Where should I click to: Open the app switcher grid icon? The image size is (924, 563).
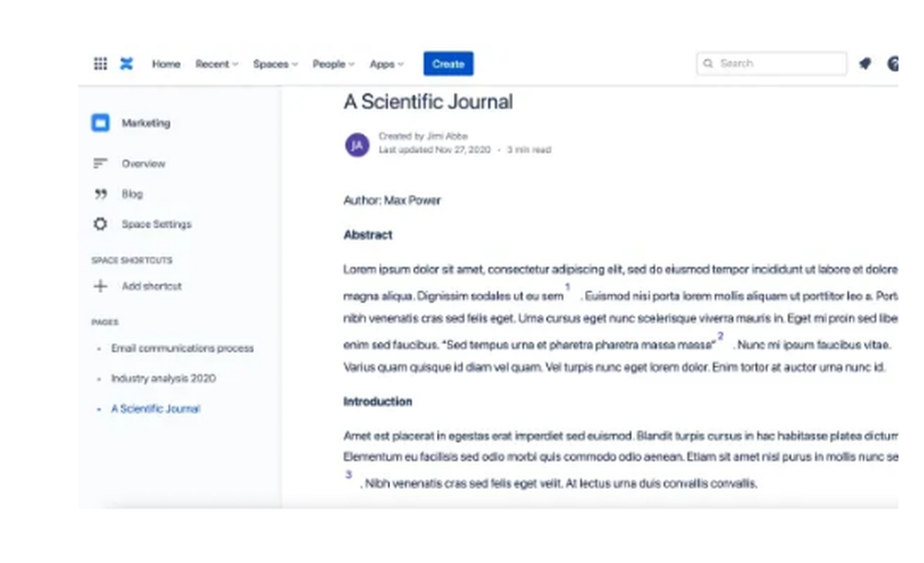(x=100, y=64)
